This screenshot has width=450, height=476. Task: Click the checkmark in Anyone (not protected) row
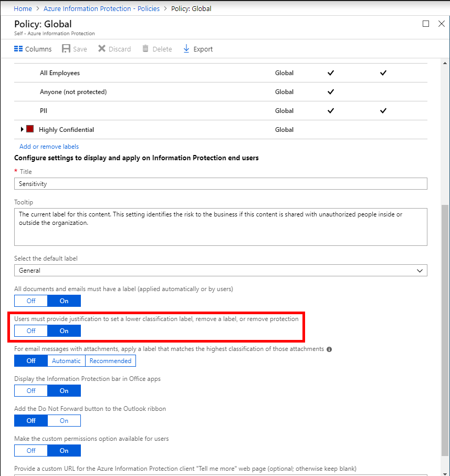[x=331, y=91]
